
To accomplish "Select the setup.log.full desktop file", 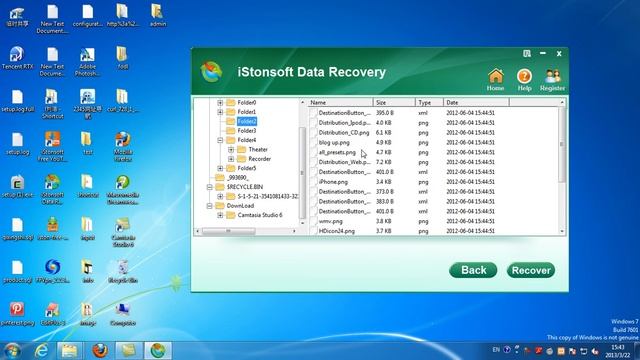I will [17, 101].
